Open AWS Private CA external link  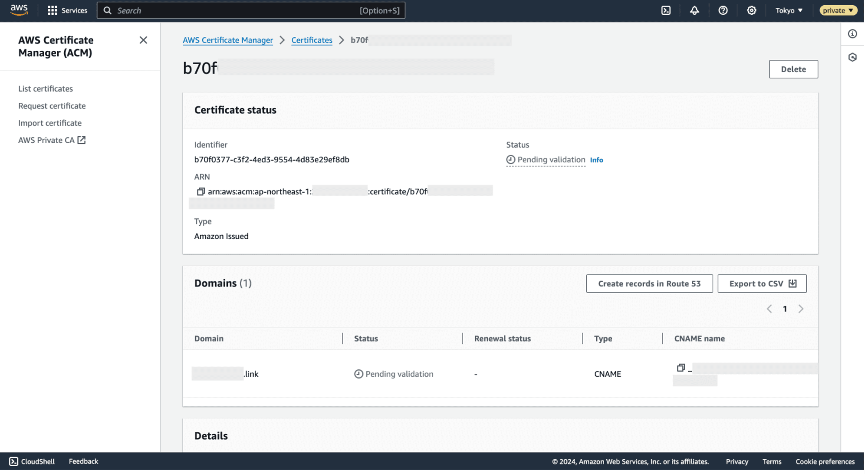point(52,141)
